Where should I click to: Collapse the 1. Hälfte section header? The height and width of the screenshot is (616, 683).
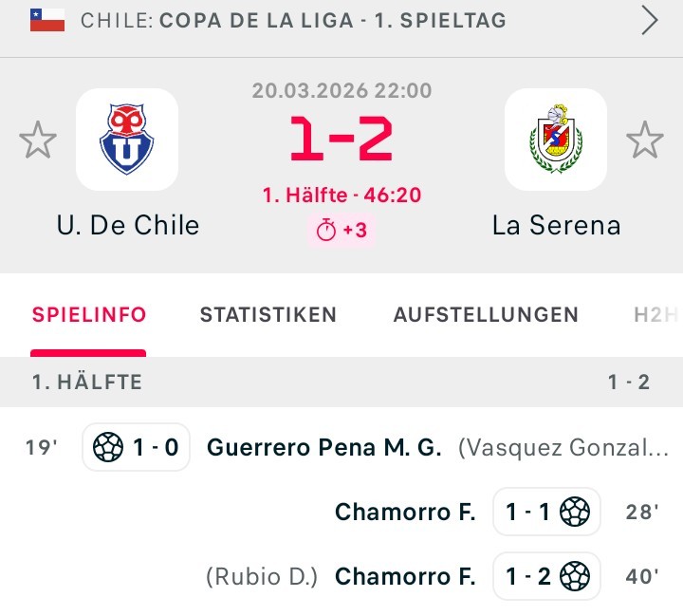341,383
